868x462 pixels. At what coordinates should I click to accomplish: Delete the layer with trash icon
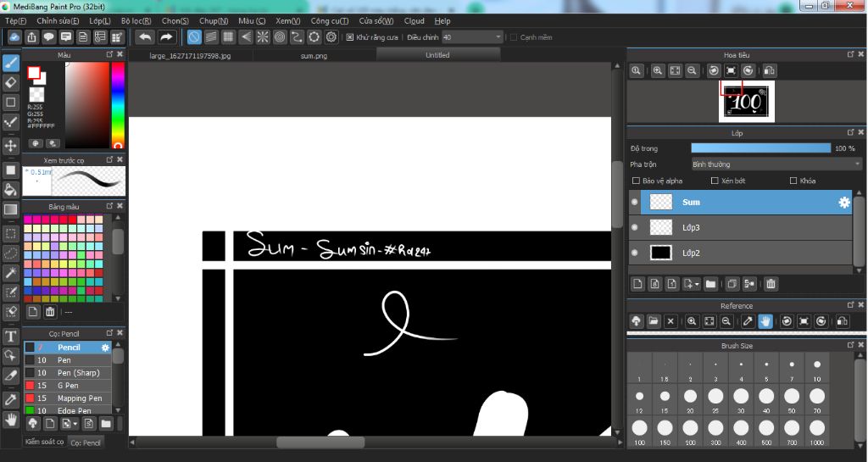(x=771, y=284)
